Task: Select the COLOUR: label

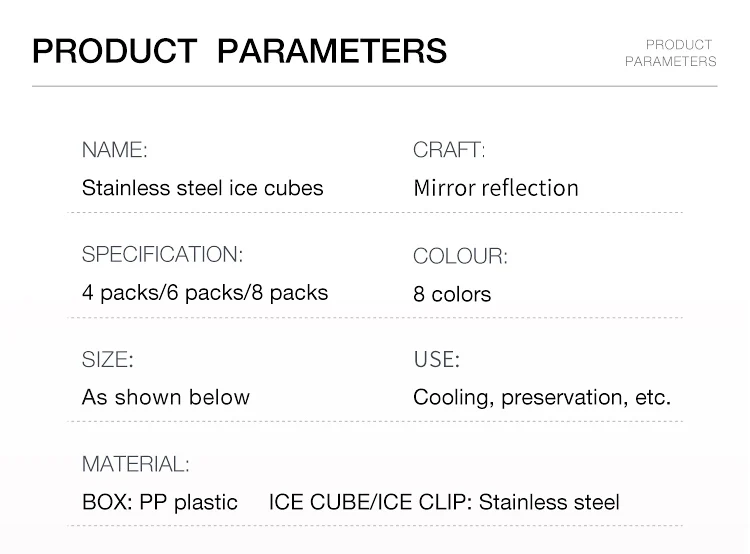Action: click(460, 256)
